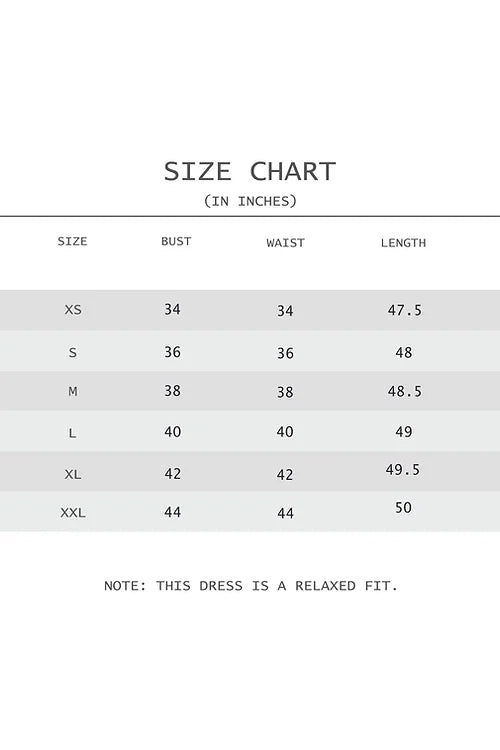Select the BUST column header

coord(176,241)
